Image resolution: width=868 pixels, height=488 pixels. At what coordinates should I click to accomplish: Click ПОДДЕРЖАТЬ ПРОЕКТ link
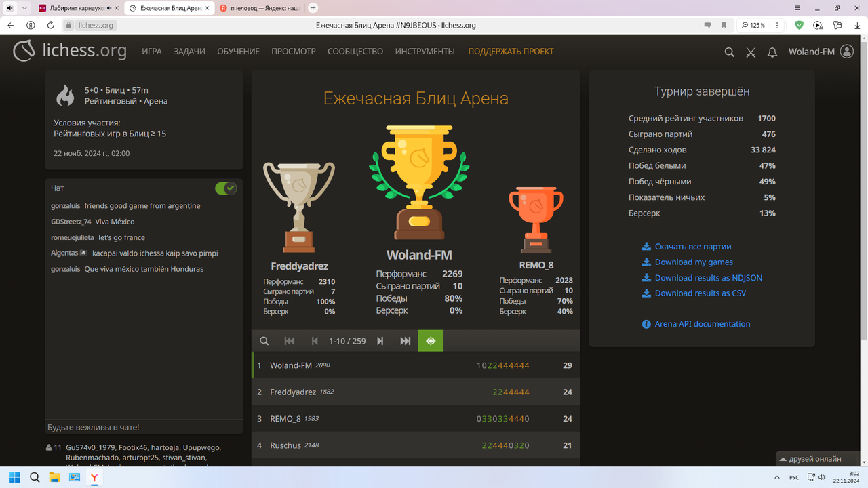(x=511, y=52)
